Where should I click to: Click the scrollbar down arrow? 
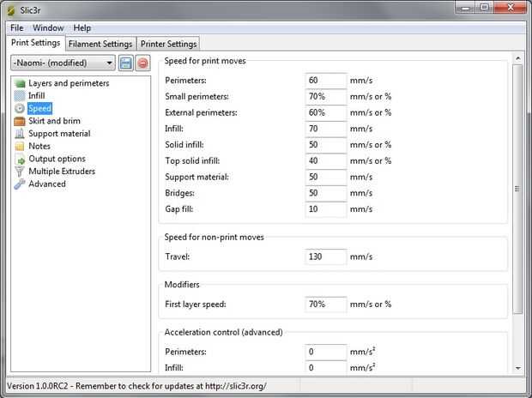517,368
